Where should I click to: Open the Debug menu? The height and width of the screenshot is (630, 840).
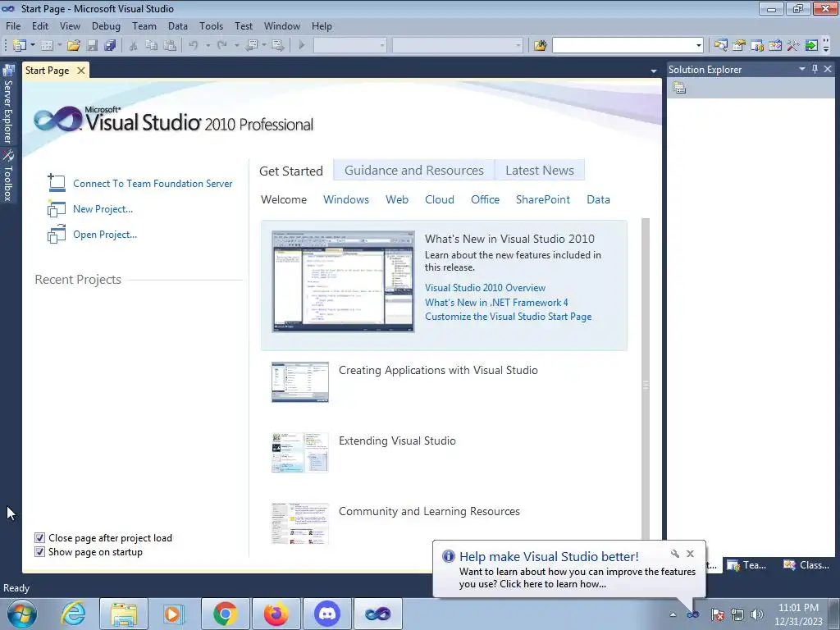coord(106,25)
